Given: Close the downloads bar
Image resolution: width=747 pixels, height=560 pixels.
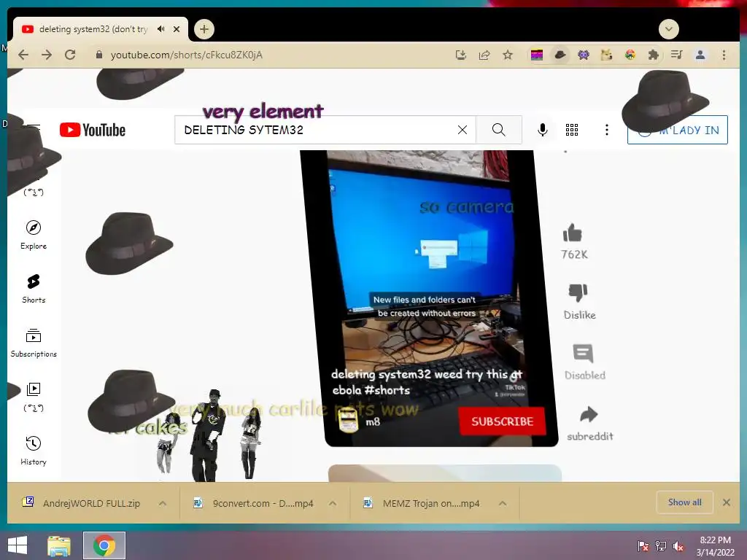Looking at the screenshot, I should (727, 502).
